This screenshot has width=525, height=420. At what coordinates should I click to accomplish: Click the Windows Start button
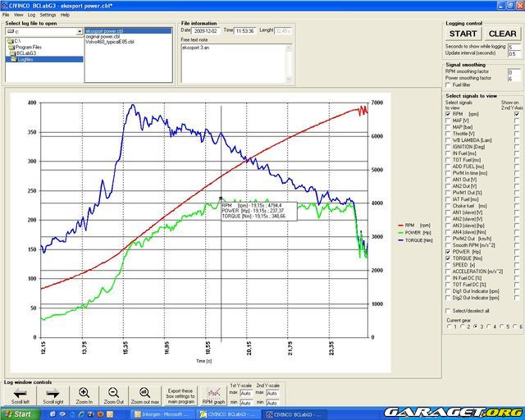17,414
